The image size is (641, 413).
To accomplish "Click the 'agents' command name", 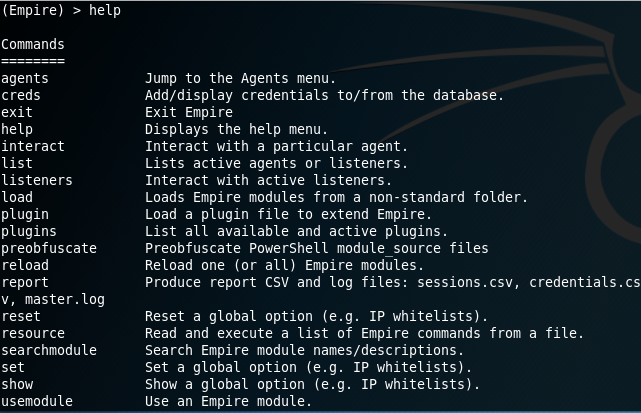I will tap(25, 79).
